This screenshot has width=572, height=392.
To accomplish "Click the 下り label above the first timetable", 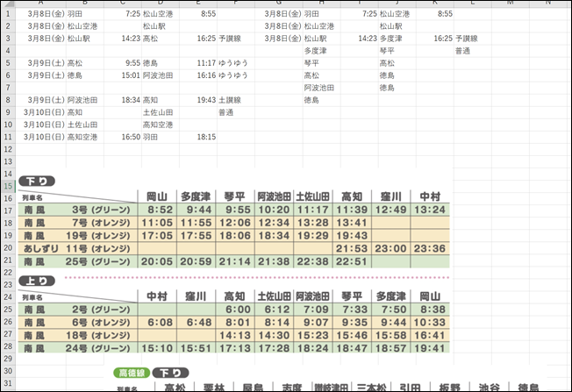I will (37, 182).
